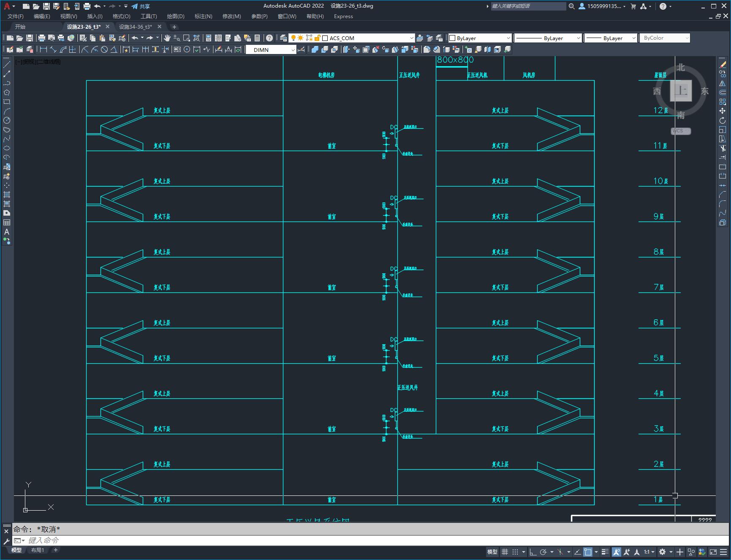This screenshot has height=560, width=731.
Task: Open the ByLayer color dropdown
Action: click(480, 38)
